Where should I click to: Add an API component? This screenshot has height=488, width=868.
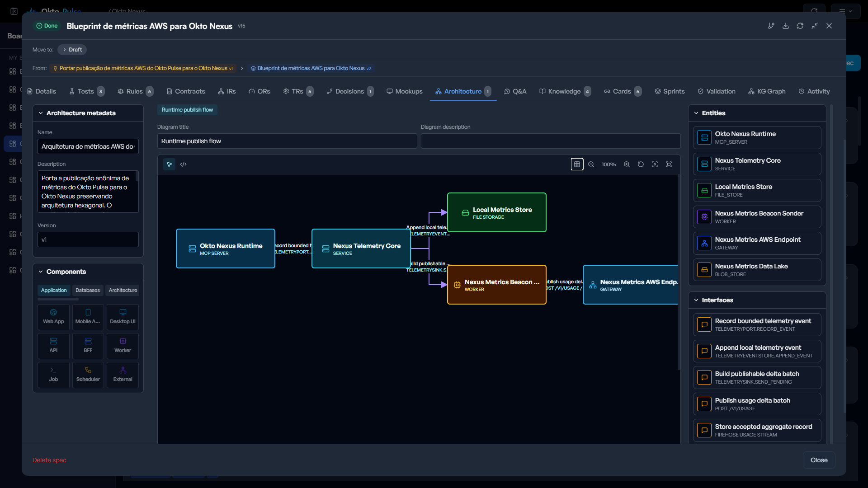[53, 346]
